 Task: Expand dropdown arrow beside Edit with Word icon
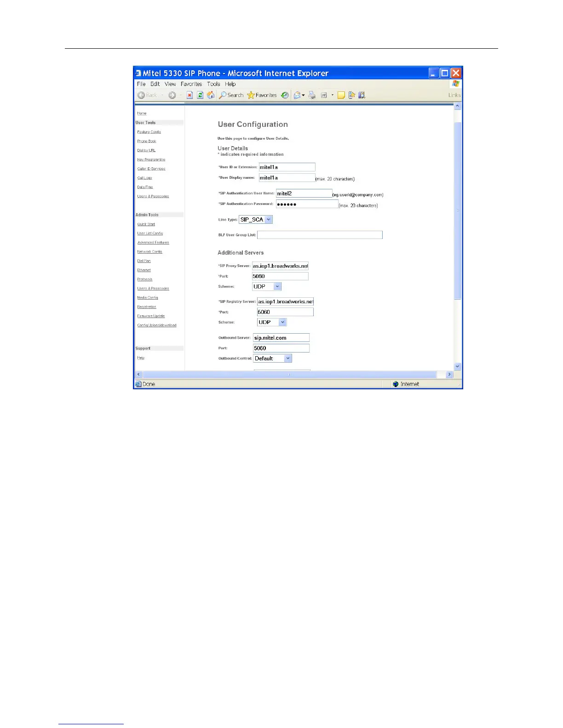[x=333, y=96]
